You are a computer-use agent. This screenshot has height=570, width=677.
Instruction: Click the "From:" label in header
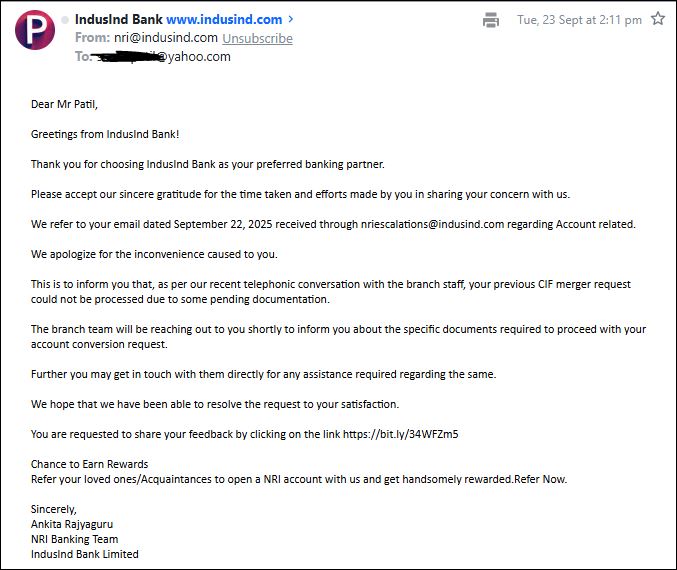(92, 38)
